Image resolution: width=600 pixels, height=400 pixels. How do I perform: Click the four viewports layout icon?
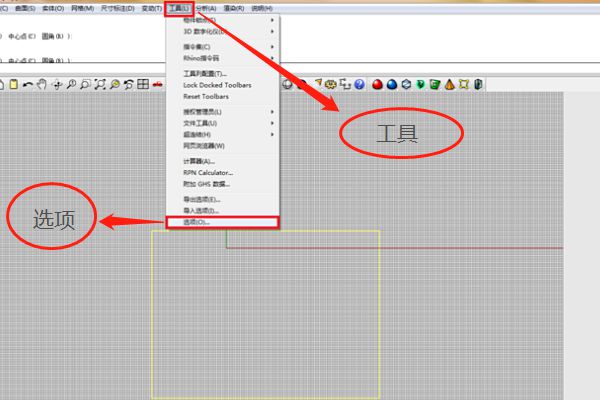(143, 84)
